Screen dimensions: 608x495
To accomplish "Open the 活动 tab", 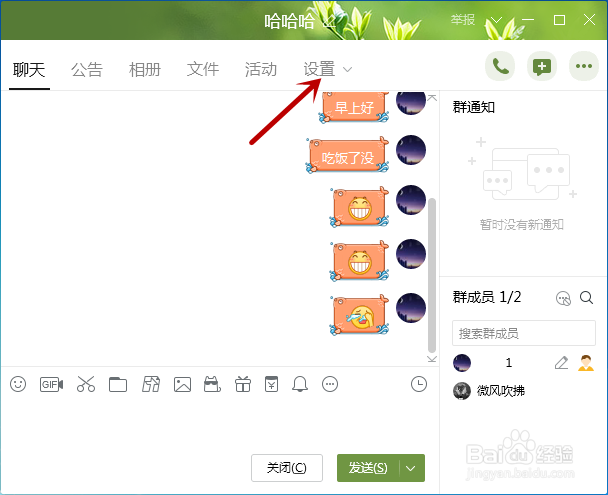I will pyautogui.click(x=261, y=70).
